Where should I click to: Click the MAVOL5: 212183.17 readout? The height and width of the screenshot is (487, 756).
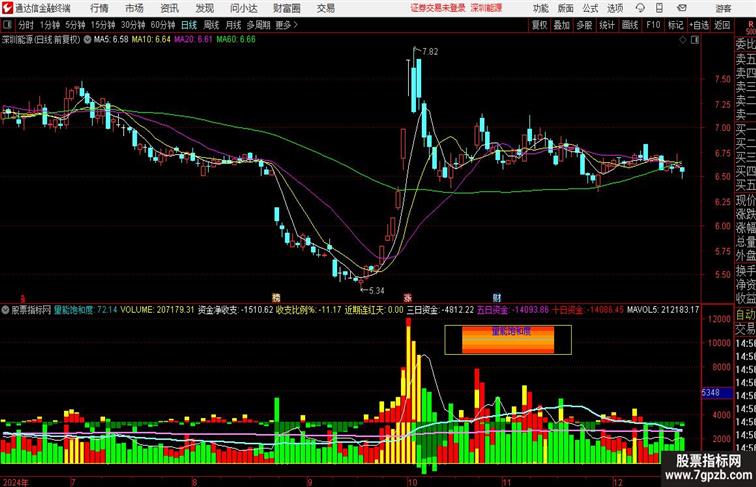[x=663, y=310]
